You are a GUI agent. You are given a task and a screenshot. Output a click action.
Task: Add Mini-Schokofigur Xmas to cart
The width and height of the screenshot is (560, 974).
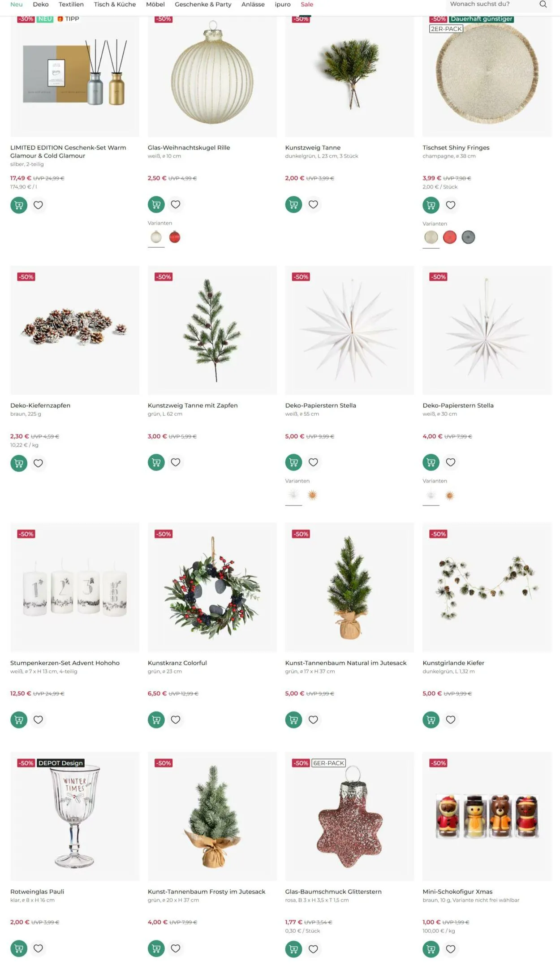click(431, 949)
